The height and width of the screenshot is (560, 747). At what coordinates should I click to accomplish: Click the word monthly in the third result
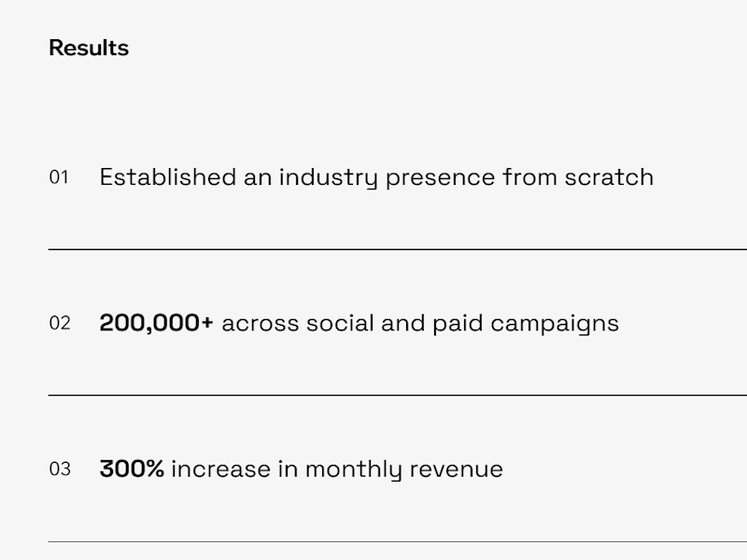[x=354, y=470]
